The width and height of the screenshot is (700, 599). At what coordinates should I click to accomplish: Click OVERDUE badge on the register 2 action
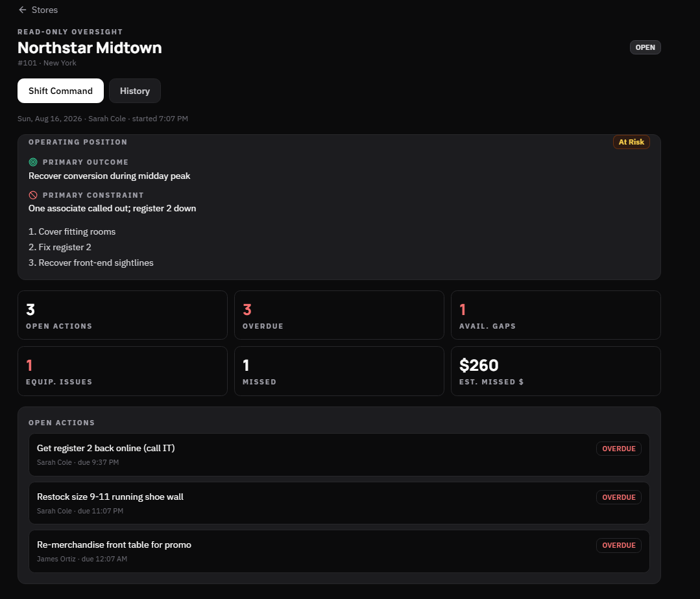coord(619,449)
